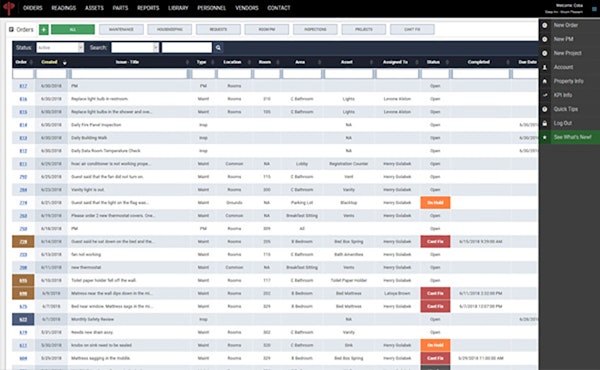Expand the Status dropdown
Image resolution: width=600 pixels, height=370 pixels.
(60, 47)
